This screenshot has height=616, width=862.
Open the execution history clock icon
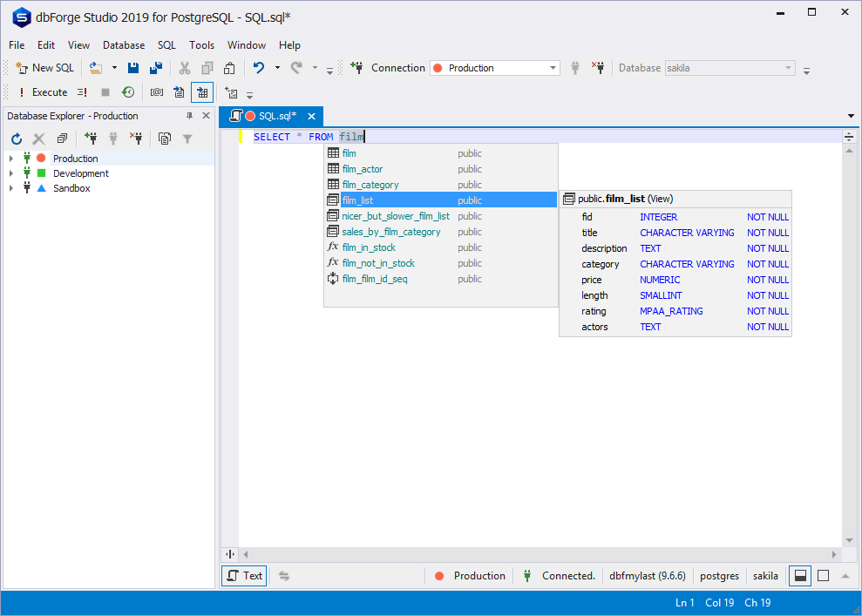point(128,92)
